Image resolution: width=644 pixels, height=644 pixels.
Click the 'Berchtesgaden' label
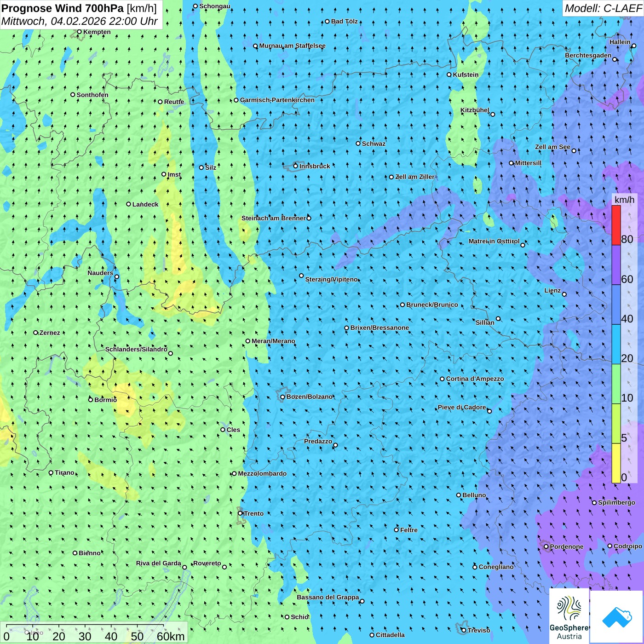point(588,55)
